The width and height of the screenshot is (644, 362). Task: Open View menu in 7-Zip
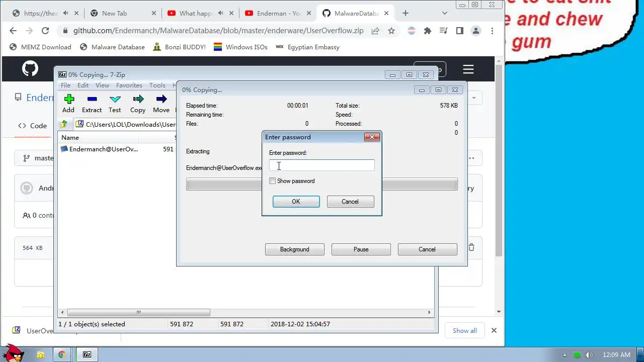click(x=102, y=85)
